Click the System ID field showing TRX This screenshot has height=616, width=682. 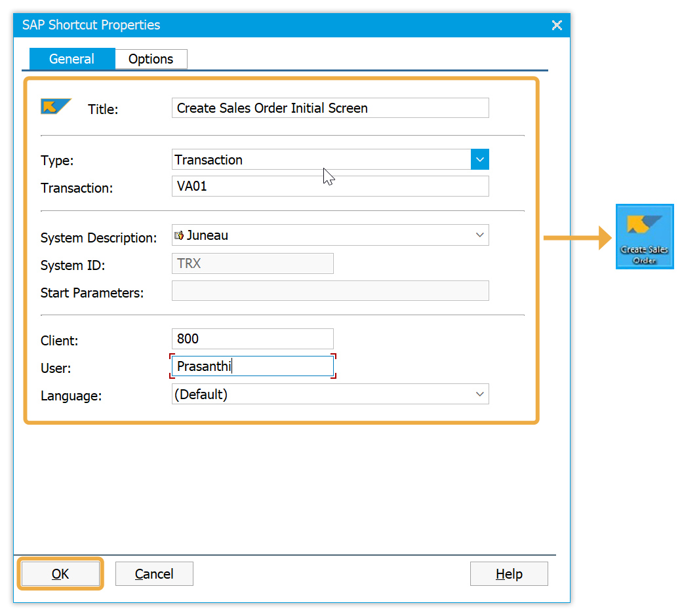(252, 263)
